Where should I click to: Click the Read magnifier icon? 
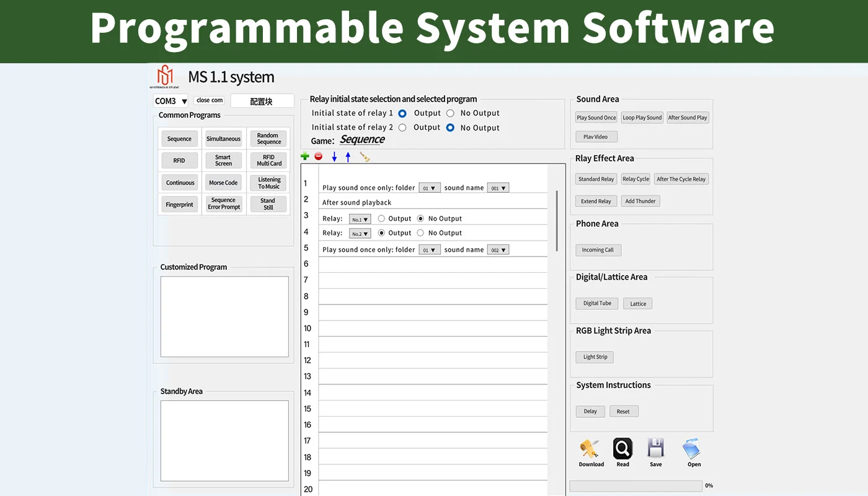tap(622, 448)
